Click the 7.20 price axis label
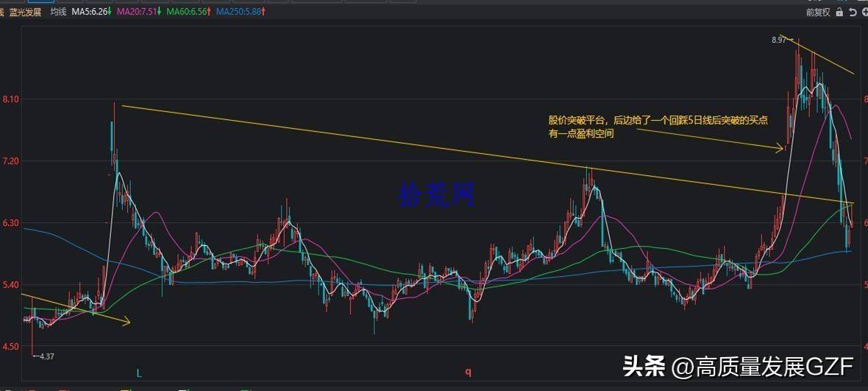 click(x=11, y=161)
